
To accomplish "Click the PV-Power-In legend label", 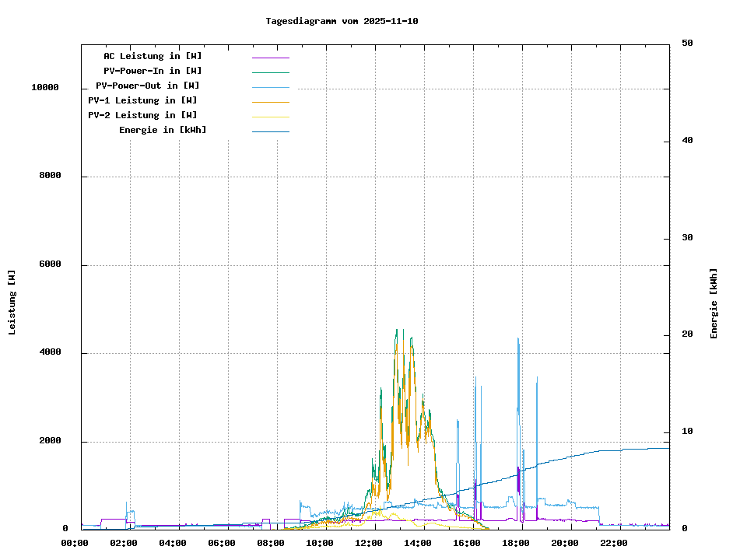I will click(153, 71).
